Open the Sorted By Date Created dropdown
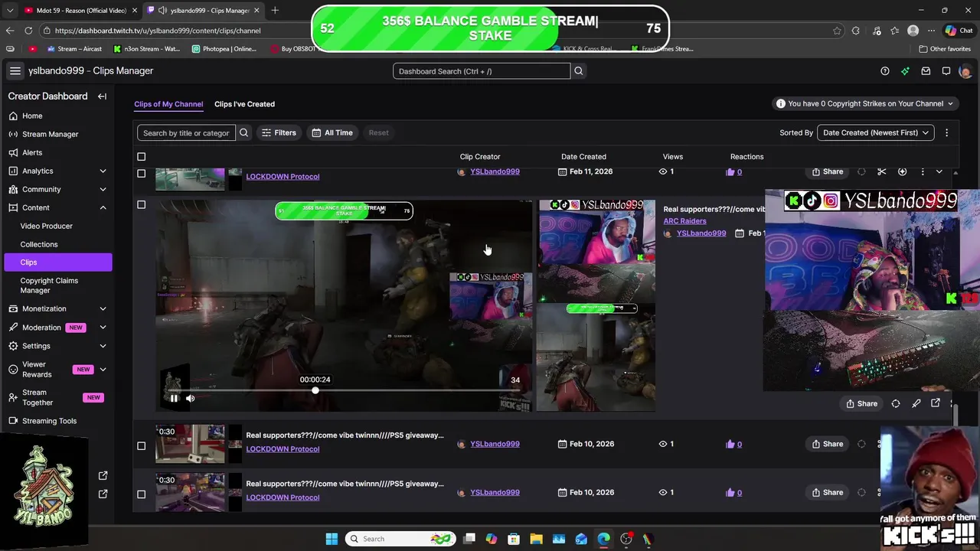Image resolution: width=980 pixels, height=551 pixels. pos(875,132)
